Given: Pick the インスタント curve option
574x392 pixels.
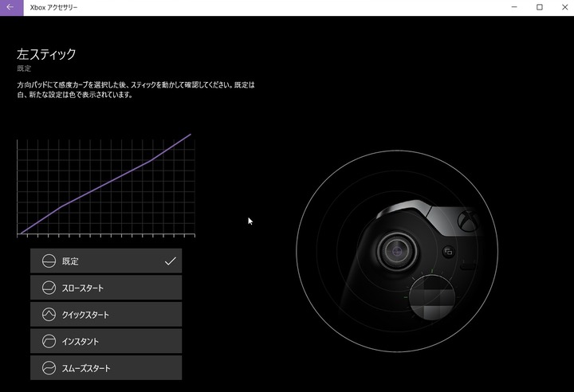Looking at the screenshot, I should click(106, 341).
